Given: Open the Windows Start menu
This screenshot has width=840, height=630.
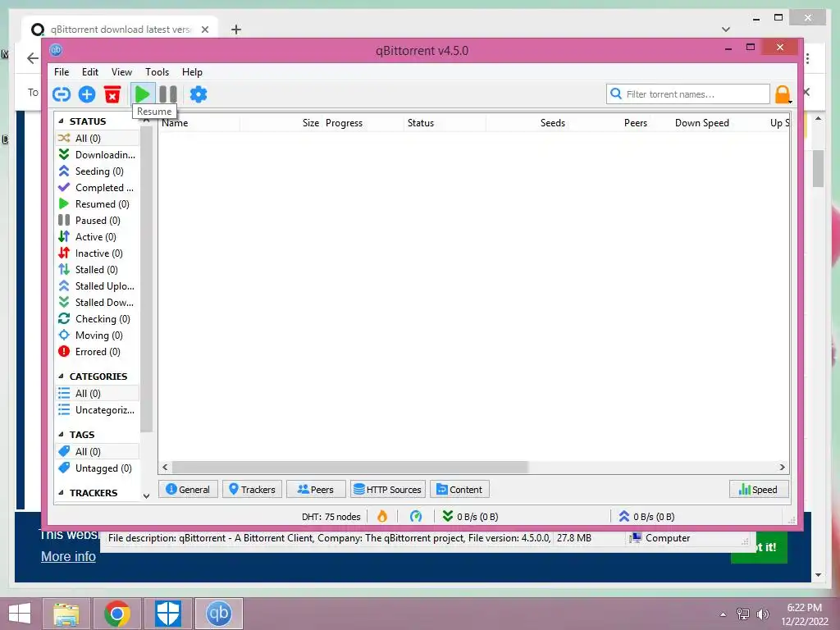Looking at the screenshot, I should pos(20,614).
